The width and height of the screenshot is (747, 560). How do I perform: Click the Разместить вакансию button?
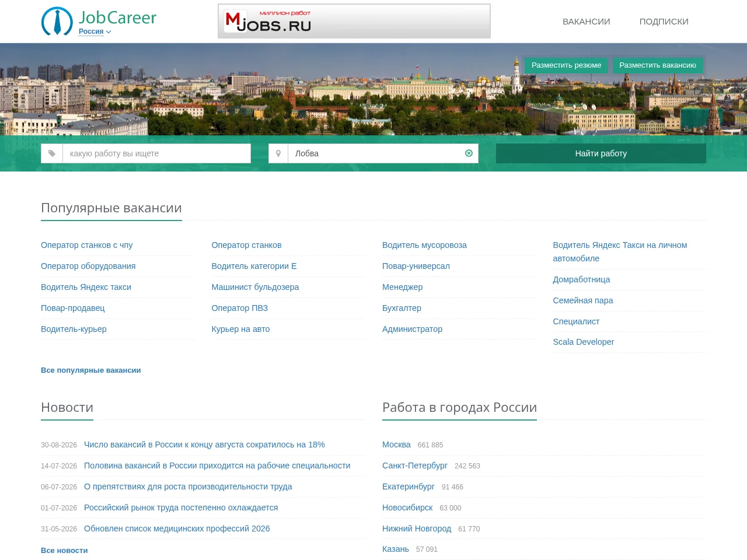[x=658, y=65]
